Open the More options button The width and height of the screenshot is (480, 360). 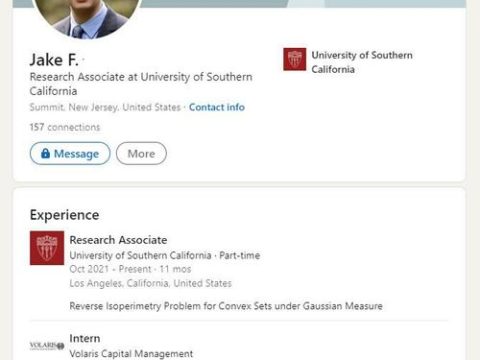click(x=141, y=153)
